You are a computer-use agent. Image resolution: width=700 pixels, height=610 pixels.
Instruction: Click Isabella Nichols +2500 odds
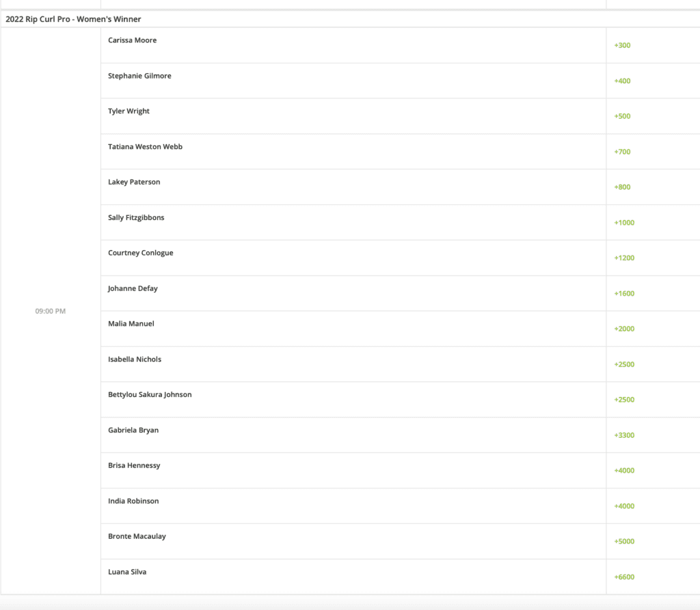624,365
